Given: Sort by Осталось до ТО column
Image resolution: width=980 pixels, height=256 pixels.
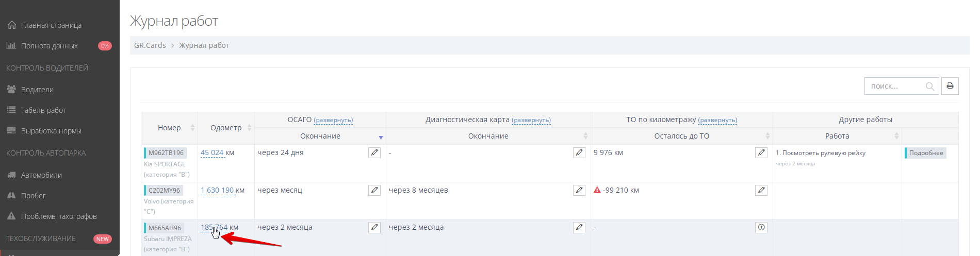Looking at the screenshot, I should click(x=681, y=136).
